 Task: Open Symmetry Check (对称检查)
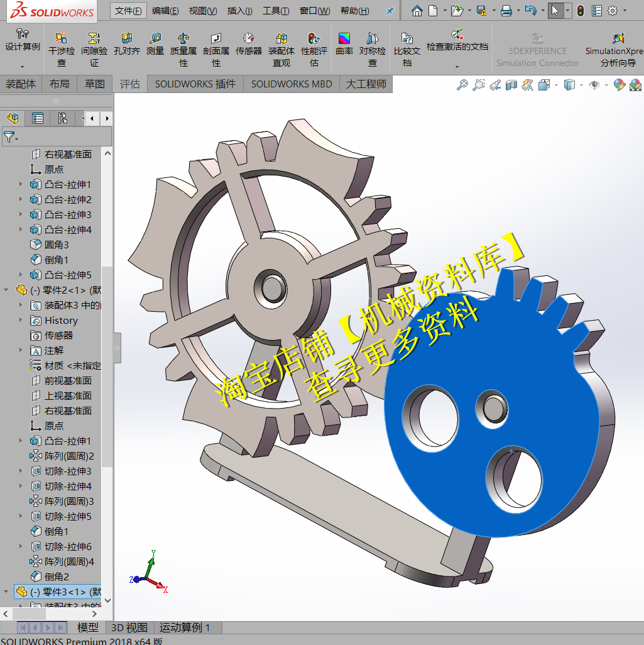(372, 50)
